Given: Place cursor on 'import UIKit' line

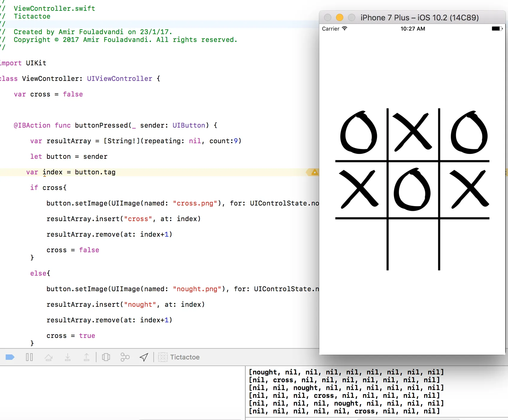Looking at the screenshot, I should (23, 63).
